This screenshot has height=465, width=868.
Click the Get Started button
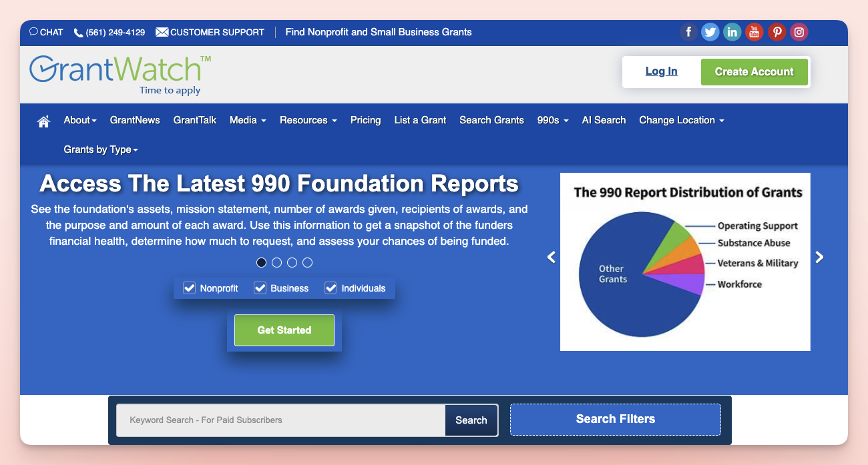(284, 330)
